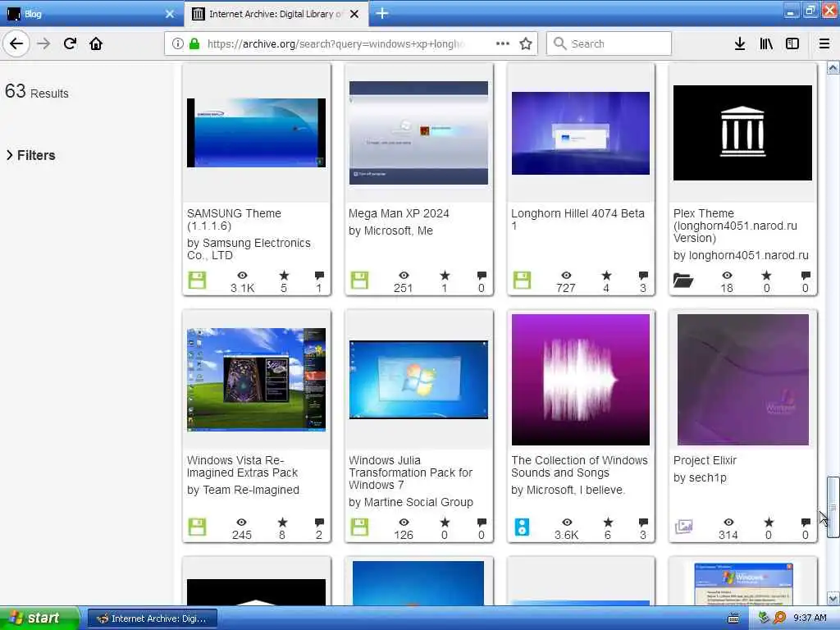Open the Longhorn Hillel 4074 Beta 1 title

577,219
